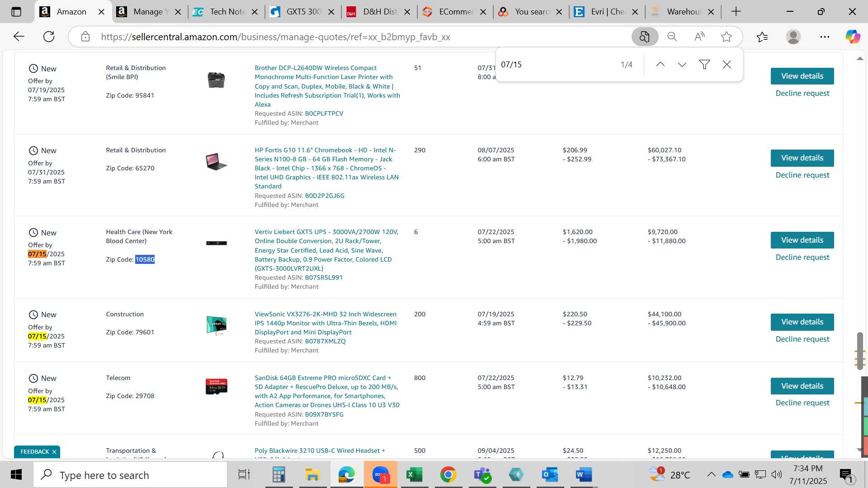
Task: Open site info lock icon
Action: (85, 37)
